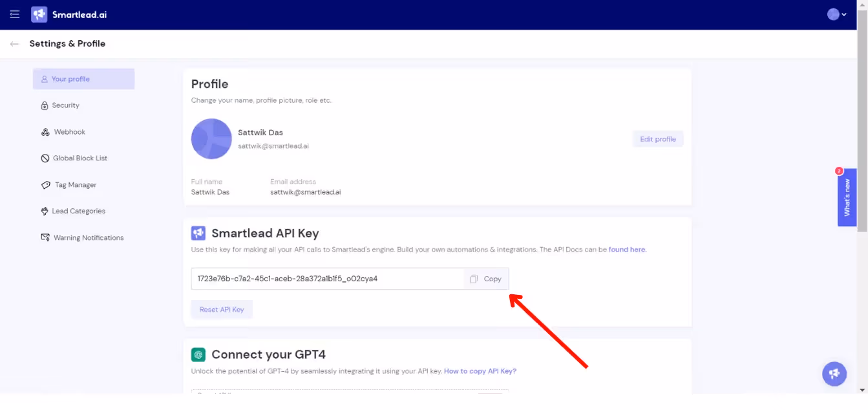This screenshot has height=410, width=868.
Task: Click the Tag Manager tag icon
Action: (45, 185)
